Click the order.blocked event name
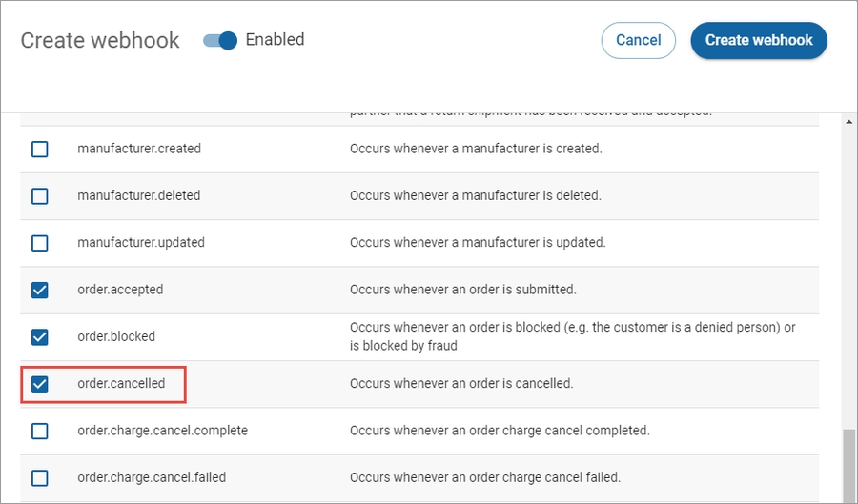This screenshot has width=858, height=504. (x=116, y=336)
